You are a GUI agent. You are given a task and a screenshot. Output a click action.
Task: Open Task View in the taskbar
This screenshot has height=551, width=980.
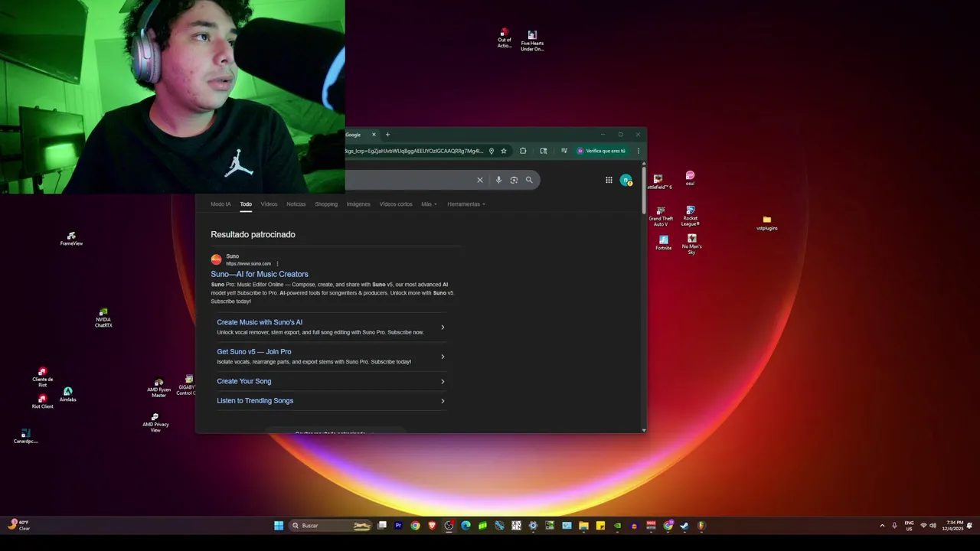tap(382, 526)
